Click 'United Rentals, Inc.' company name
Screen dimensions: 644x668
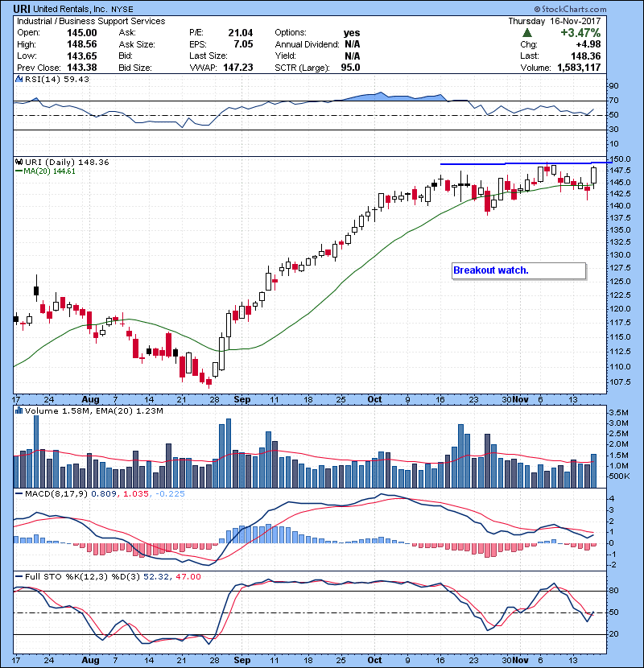click(x=70, y=9)
